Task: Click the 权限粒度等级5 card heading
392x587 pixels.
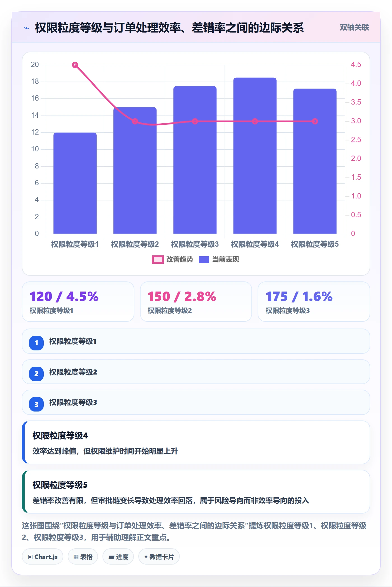Action: coord(60,485)
